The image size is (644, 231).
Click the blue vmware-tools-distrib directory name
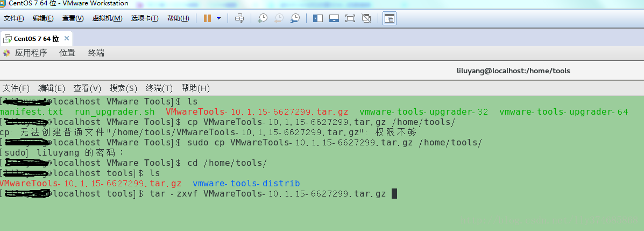(246, 183)
